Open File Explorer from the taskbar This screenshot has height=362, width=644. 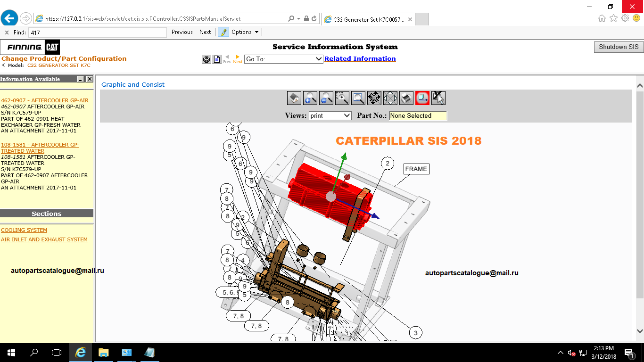coord(103,353)
